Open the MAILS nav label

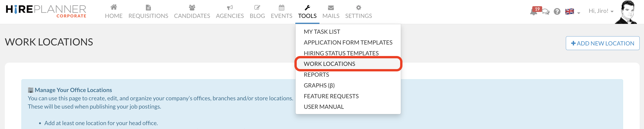point(331,16)
